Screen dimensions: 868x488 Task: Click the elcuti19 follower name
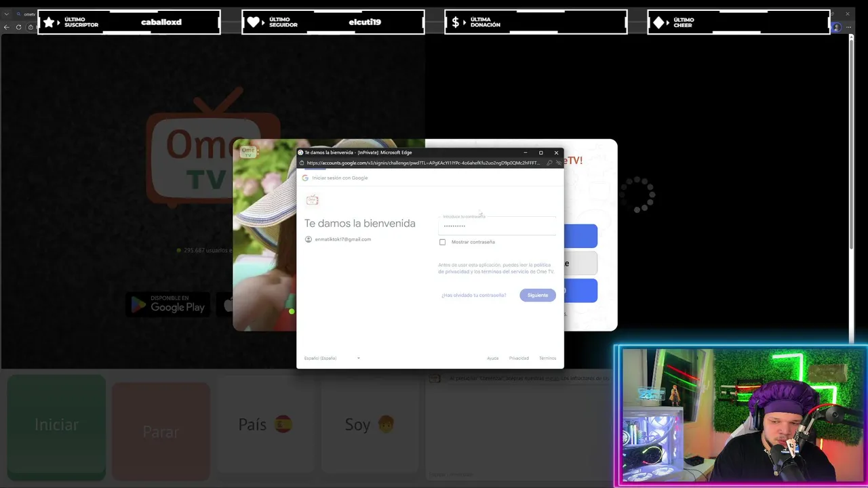365,22
